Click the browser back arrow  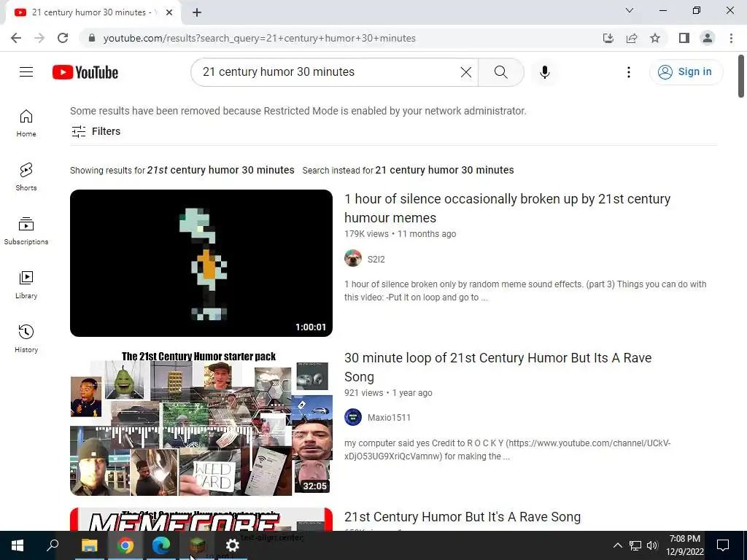pyautogui.click(x=16, y=38)
